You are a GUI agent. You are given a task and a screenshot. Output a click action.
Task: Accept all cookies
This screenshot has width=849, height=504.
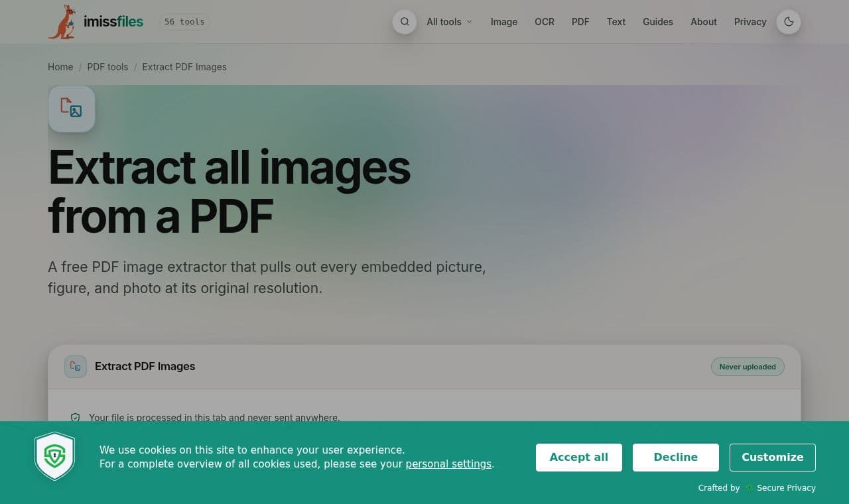point(579,458)
